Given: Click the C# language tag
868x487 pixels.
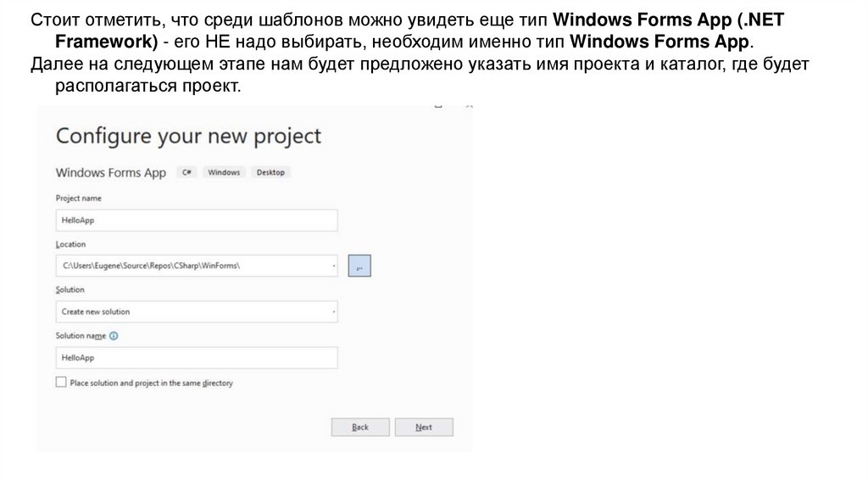Looking at the screenshot, I should pyautogui.click(x=187, y=172).
